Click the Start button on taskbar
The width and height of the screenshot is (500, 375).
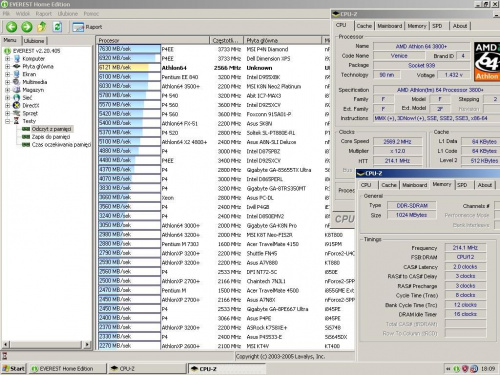click(13, 369)
